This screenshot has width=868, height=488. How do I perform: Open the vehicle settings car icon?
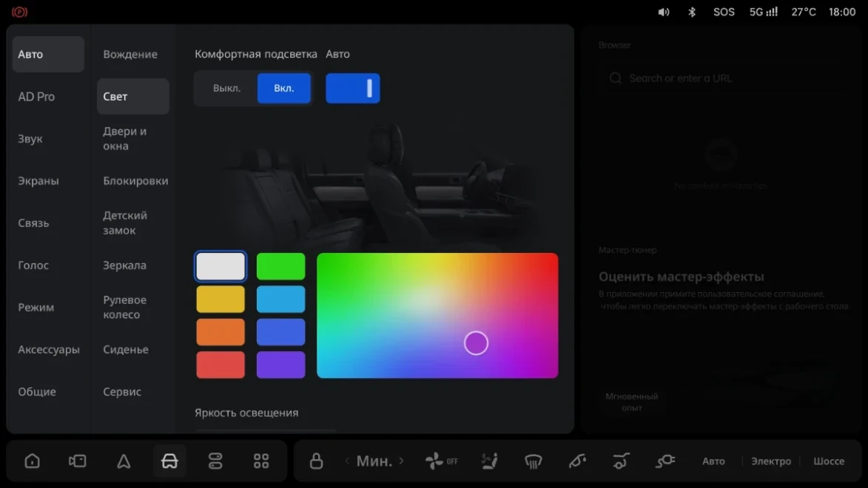(169, 461)
